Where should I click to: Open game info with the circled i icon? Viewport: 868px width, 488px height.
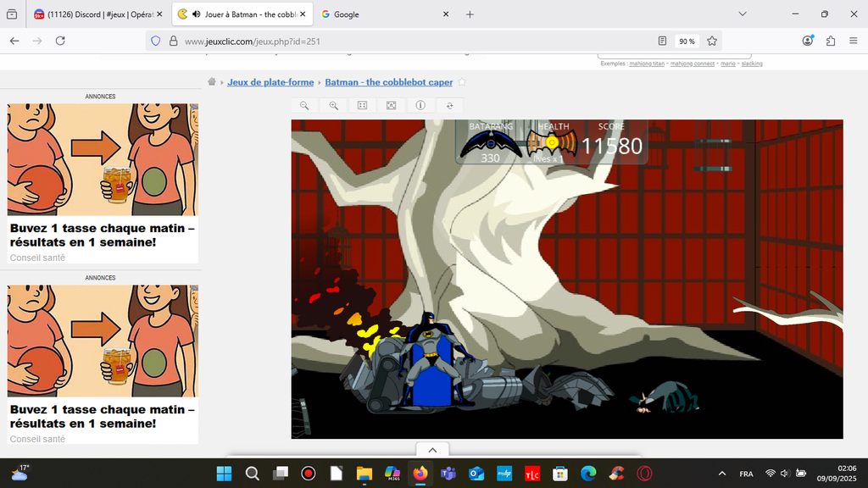[x=420, y=105]
